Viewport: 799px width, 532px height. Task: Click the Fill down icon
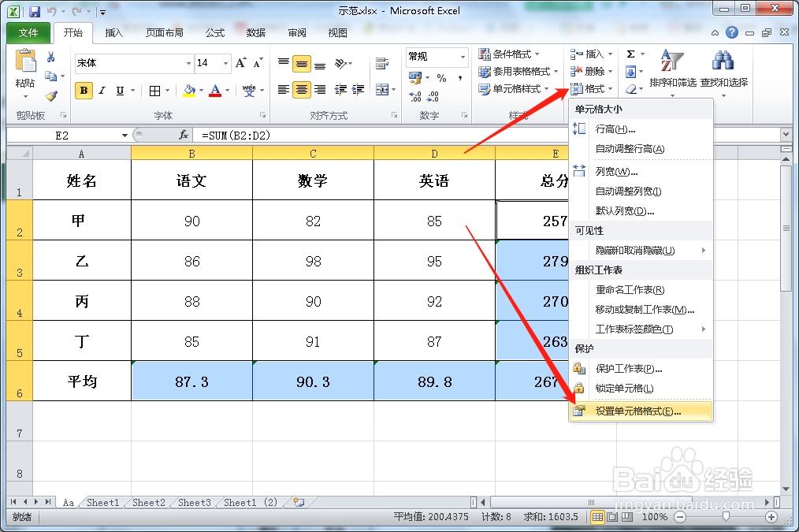pyautogui.click(x=631, y=72)
